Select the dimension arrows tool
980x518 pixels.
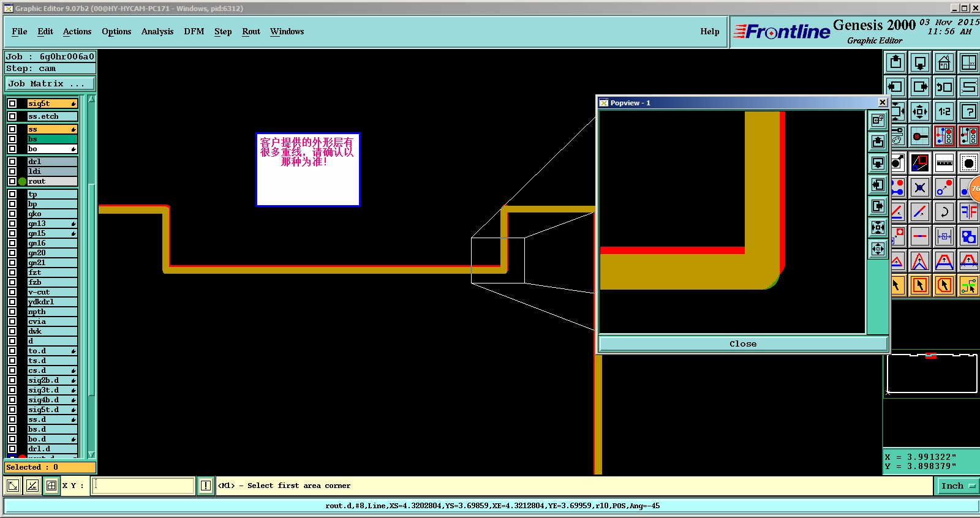(944, 236)
